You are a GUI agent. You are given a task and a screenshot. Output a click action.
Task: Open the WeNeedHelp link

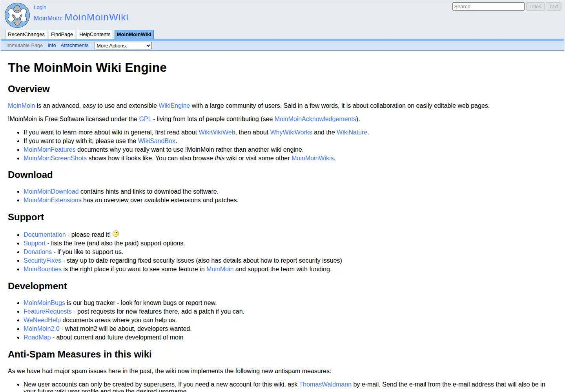point(42,320)
